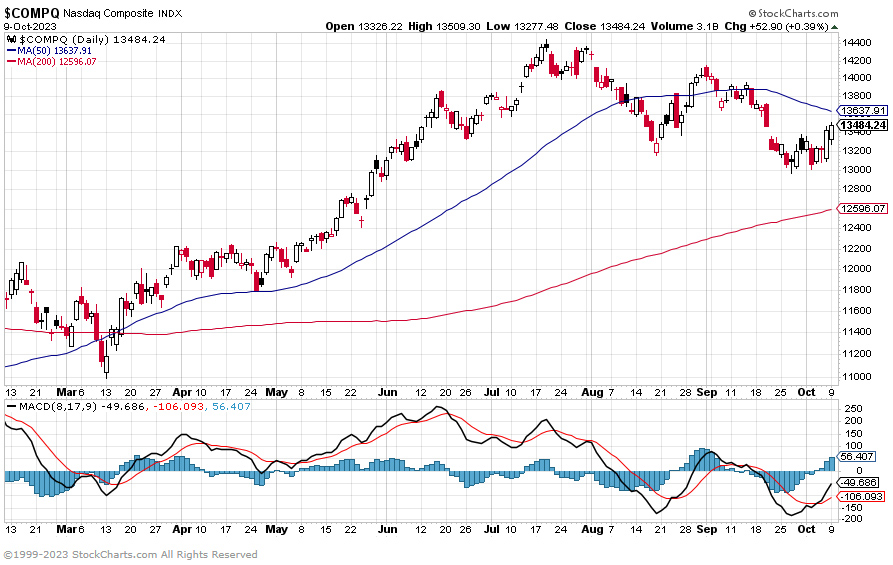
Task: Click the Sep label on price chart axis
Action: point(707,392)
